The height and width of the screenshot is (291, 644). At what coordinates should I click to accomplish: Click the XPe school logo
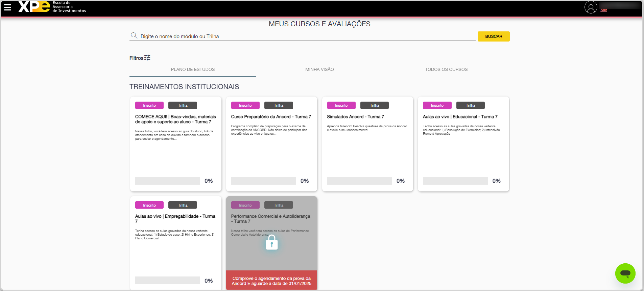[x=52, y=7]
